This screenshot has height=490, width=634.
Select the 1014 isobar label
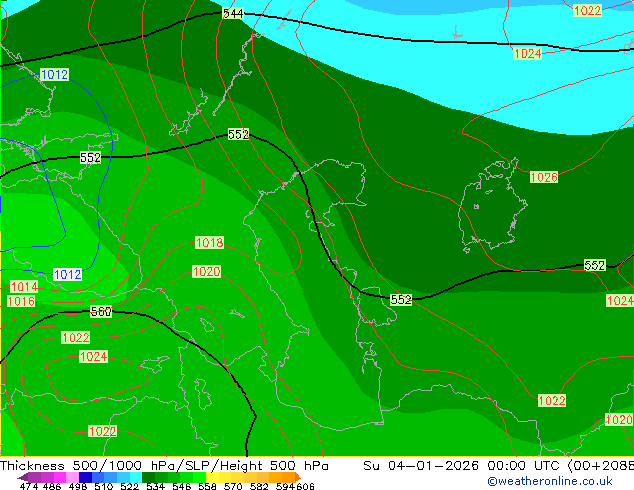[x=24, y=287]
